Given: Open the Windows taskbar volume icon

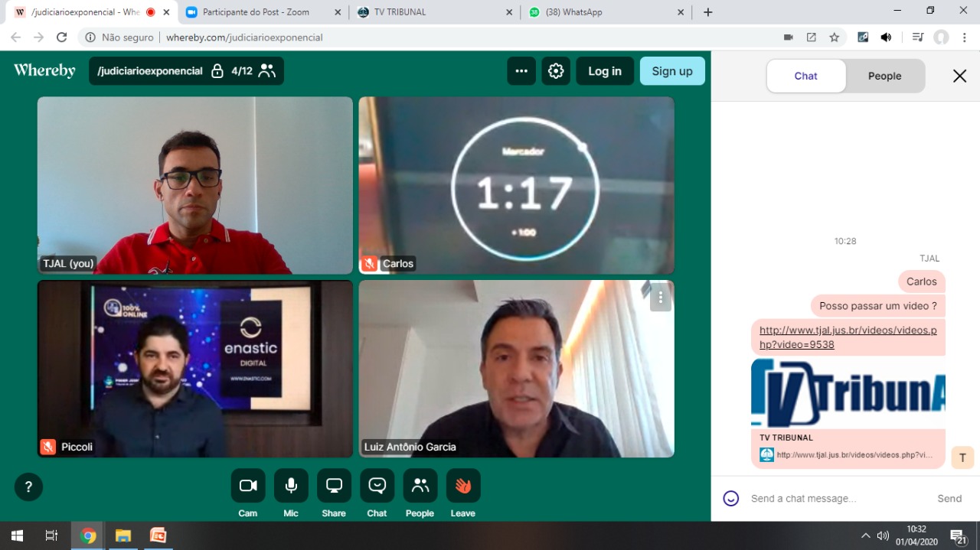Looking at the screenshot, I should point(883,535).
